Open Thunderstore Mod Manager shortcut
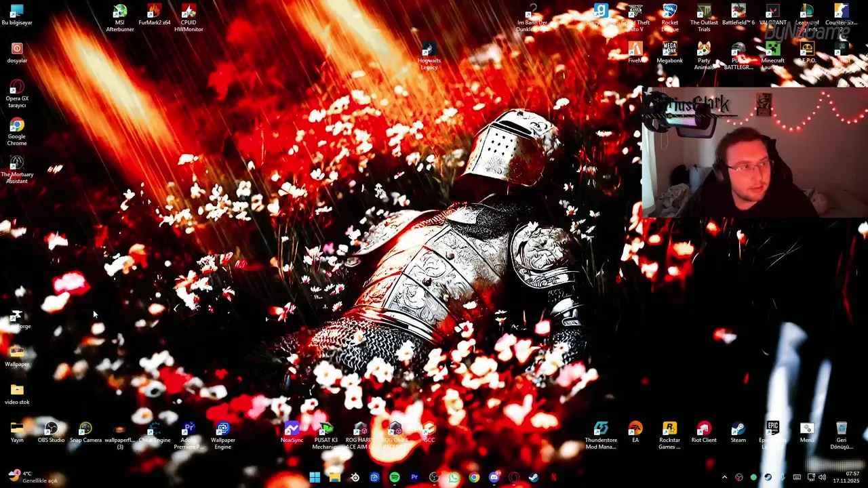The height and width of the screenshot is (488, 868). pyautogui.click(x=601, y=436)
